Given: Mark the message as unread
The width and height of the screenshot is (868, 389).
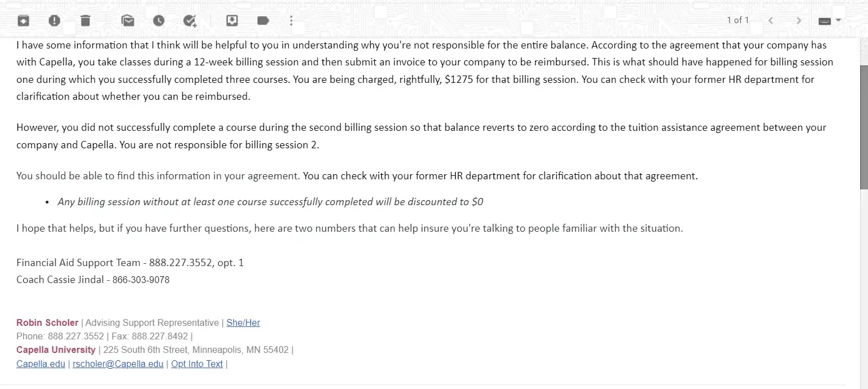Looking at the screenshot, I should point(128,21).
